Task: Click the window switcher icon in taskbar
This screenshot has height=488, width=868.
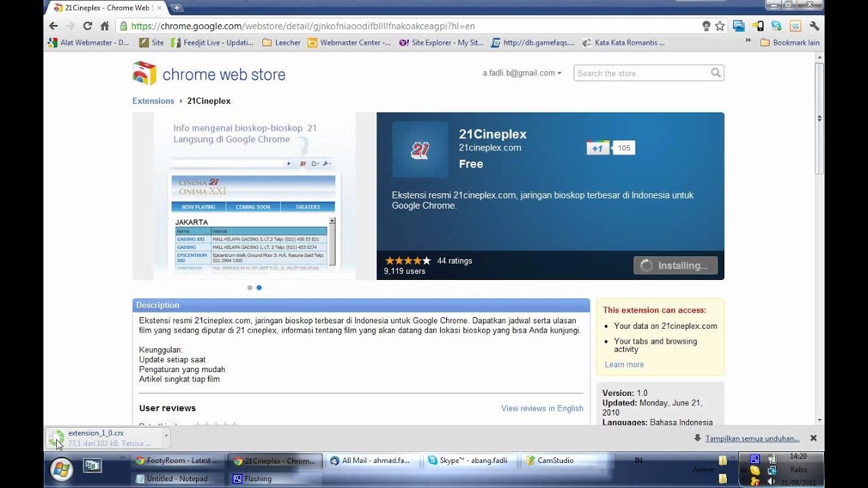Action: pyautogui.click(x=92, y=465)
